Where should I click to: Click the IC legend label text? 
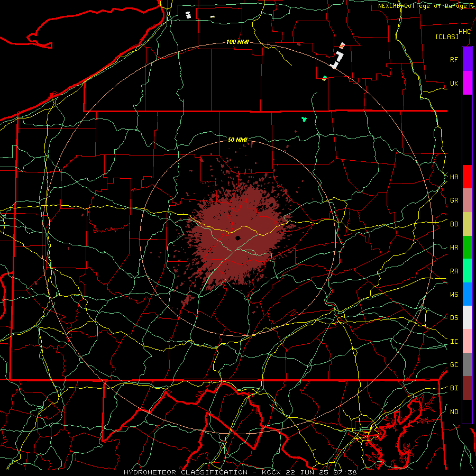[454, 342]
